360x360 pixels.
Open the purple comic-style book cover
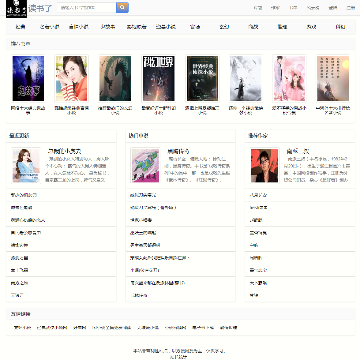pos(145,166)
